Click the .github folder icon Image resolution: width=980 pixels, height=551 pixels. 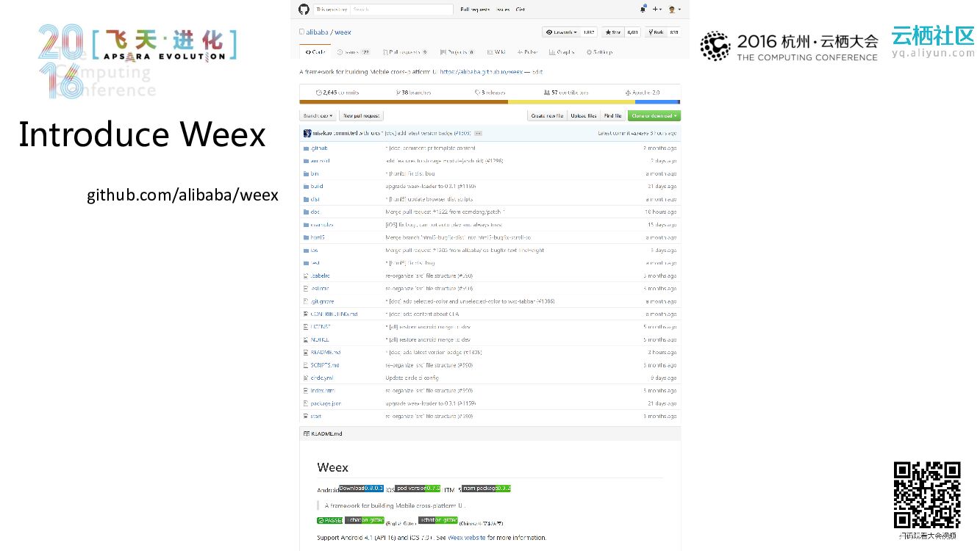[x=305, y=148]
